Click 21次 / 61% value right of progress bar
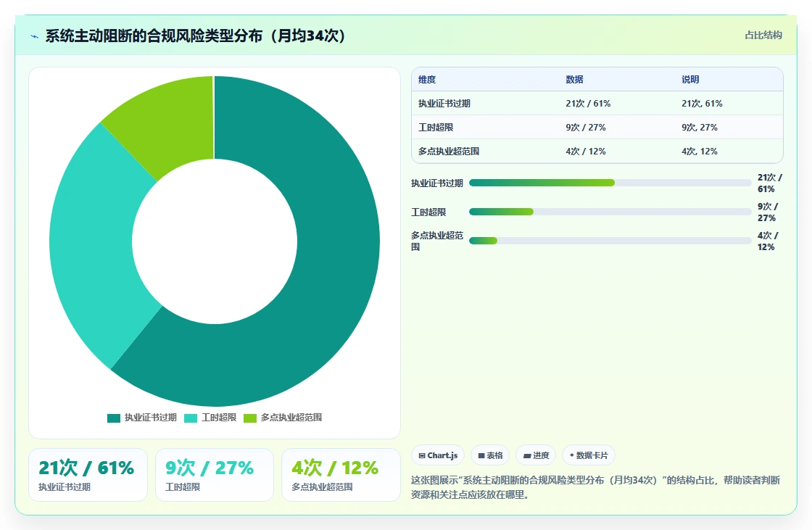 769,183
